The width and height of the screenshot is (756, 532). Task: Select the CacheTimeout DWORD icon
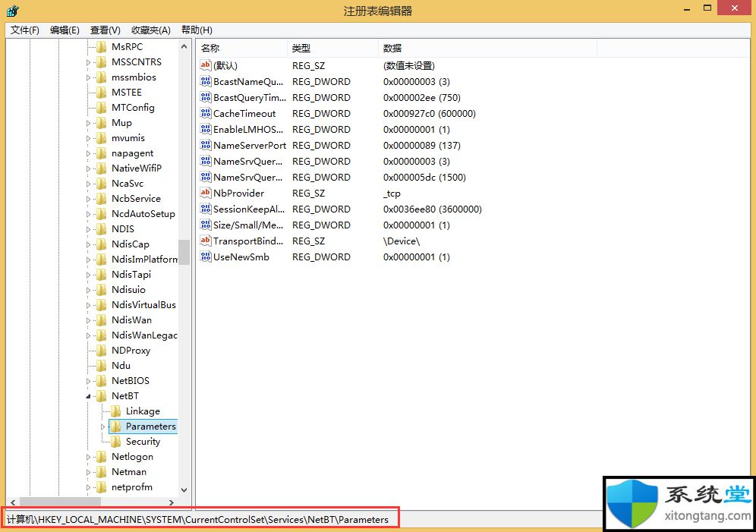click(x=206, y=113)
